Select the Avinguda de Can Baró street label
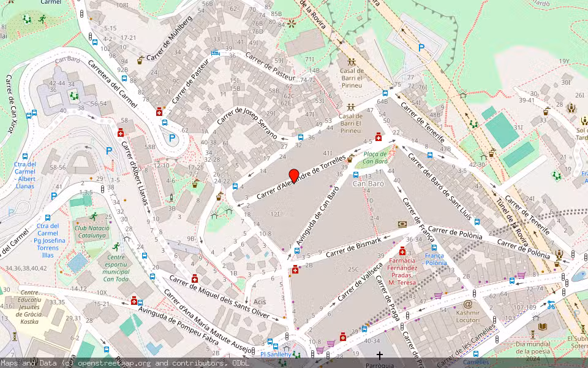This screenshot has width=588, height=368. click(318, 215)
